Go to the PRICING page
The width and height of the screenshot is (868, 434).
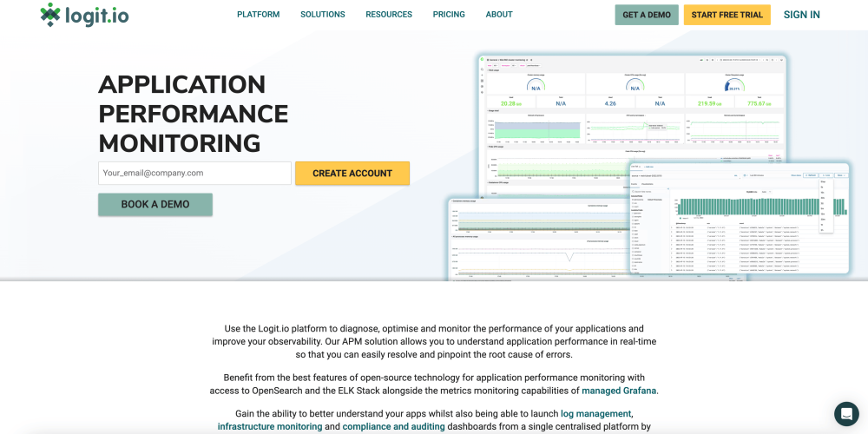tap(449, 15)
